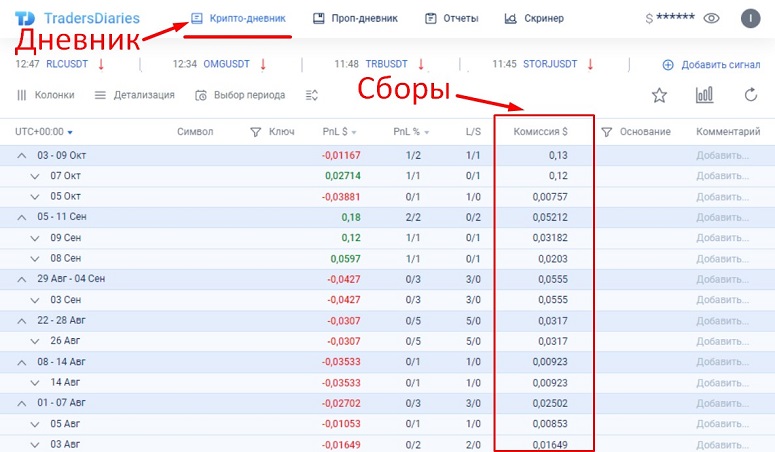Click the TradersDiaries logo
The width and height of the screenshot is (775, 452).
click(x=78, y=18)
